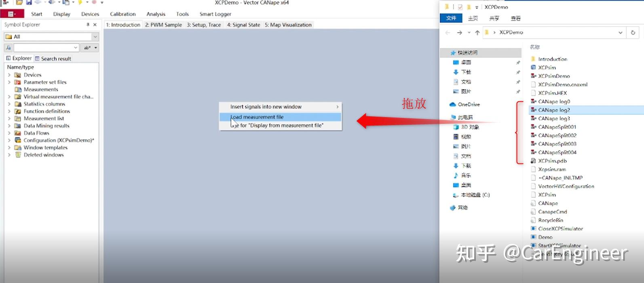Click the search icon button in Symbol Explorer

(8, 48)
